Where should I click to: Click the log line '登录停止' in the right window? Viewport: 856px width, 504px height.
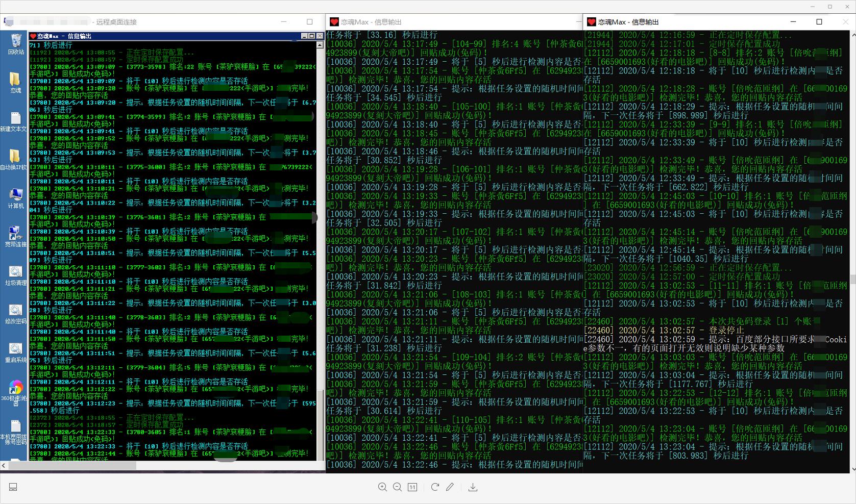pos(726,330)
